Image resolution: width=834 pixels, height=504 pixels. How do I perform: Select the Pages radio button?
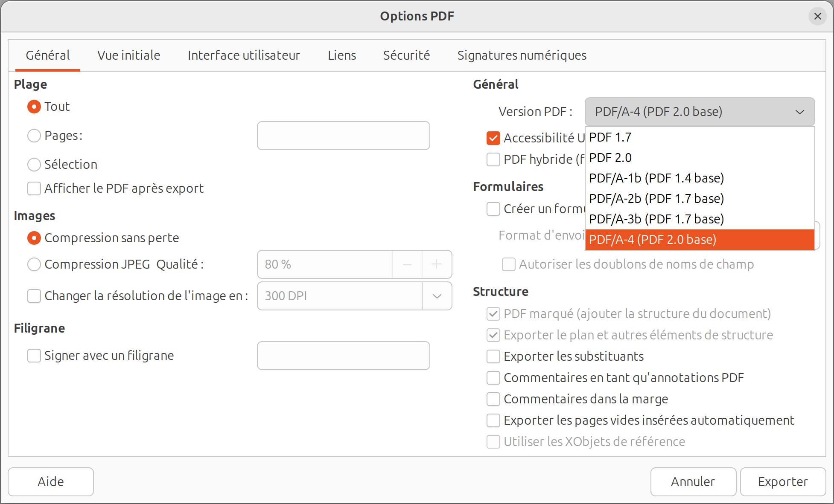coord(34,136)
